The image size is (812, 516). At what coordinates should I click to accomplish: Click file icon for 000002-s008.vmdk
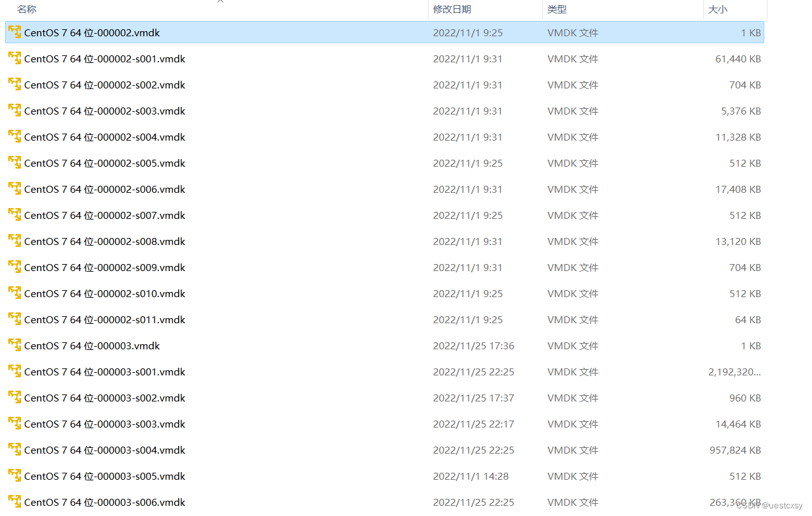coord(15,241)
